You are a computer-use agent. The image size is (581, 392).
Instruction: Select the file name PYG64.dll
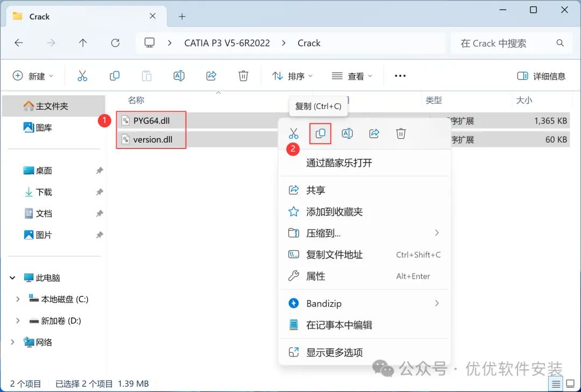152,120
